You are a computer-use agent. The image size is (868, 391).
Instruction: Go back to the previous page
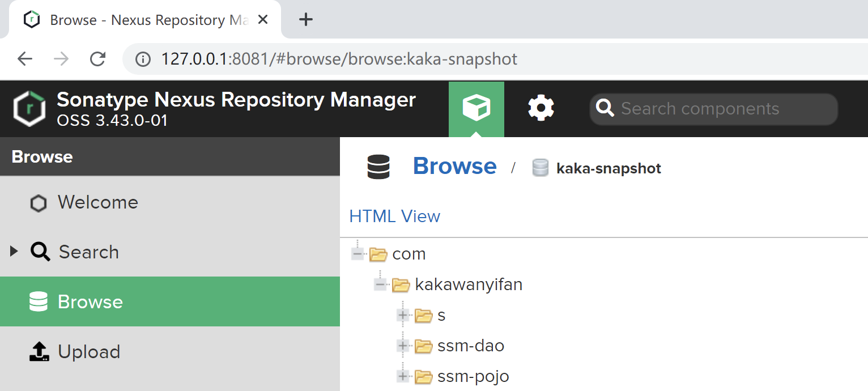pos(25,59)
